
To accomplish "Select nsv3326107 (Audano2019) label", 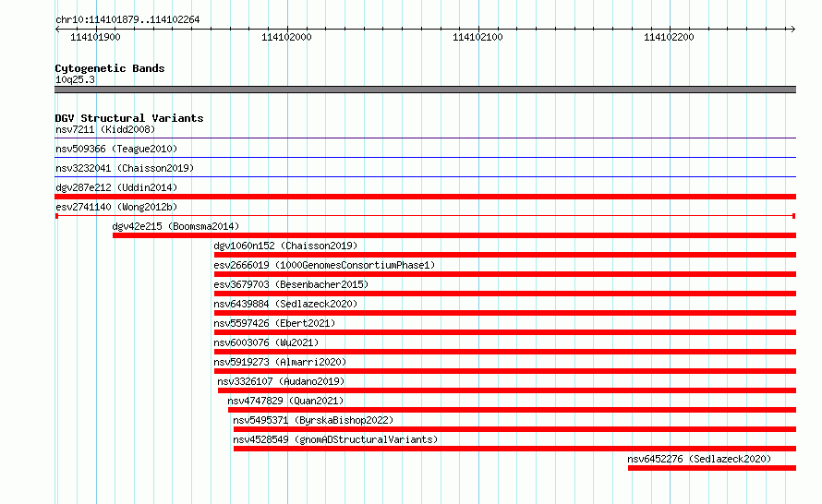I will coord(281,381).
